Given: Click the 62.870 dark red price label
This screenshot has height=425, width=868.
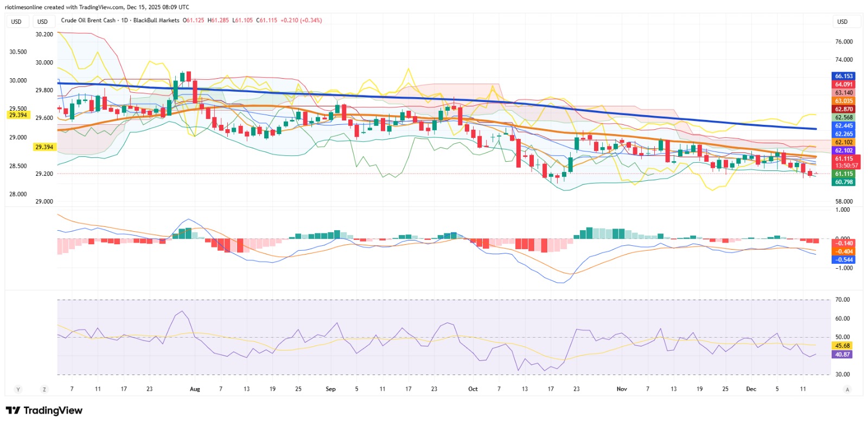Looking at the screenshot, I should click(x=844, y=109).
